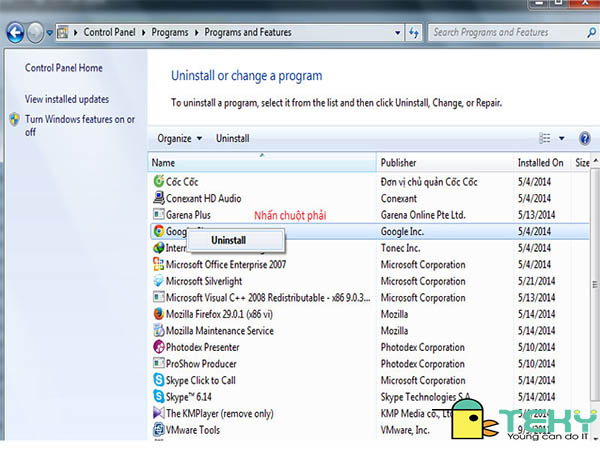Click the Refresh button

click(414, 33)
